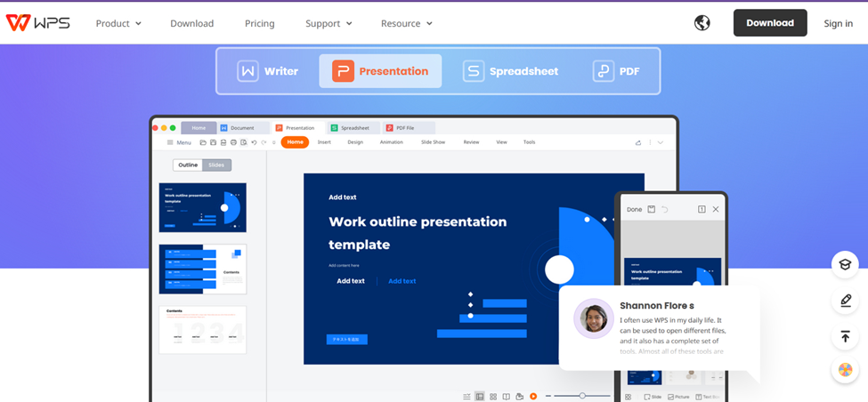Image resolution: width=868 pixels, height=402 pixels.
Task: Click the undo arrow in phone toolbar
Action: [665, 210]
